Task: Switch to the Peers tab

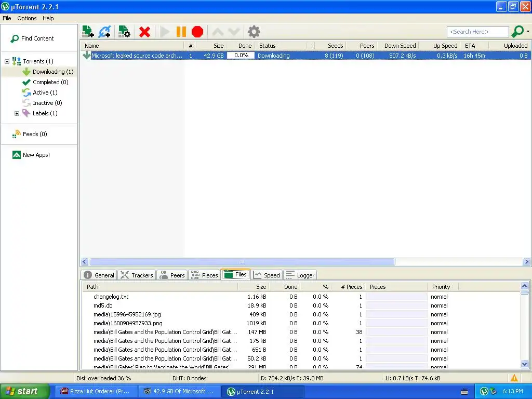Action: (x=172, y=275)
